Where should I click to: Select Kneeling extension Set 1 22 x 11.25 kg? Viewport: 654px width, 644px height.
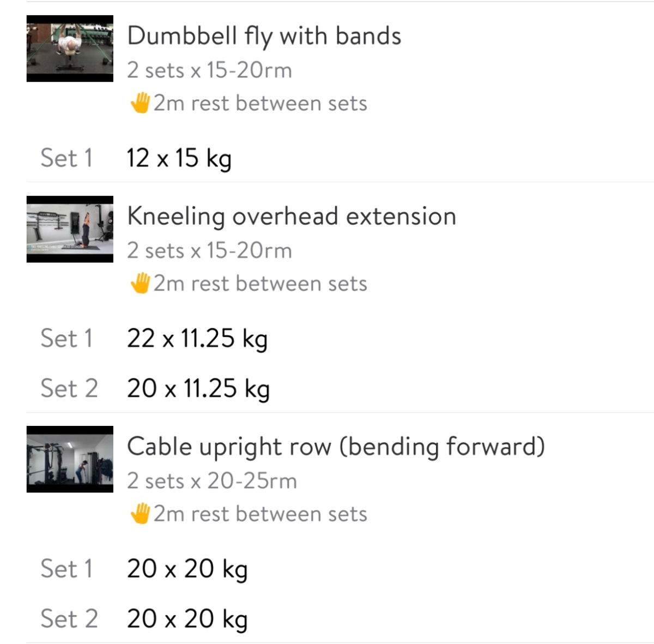197,339
